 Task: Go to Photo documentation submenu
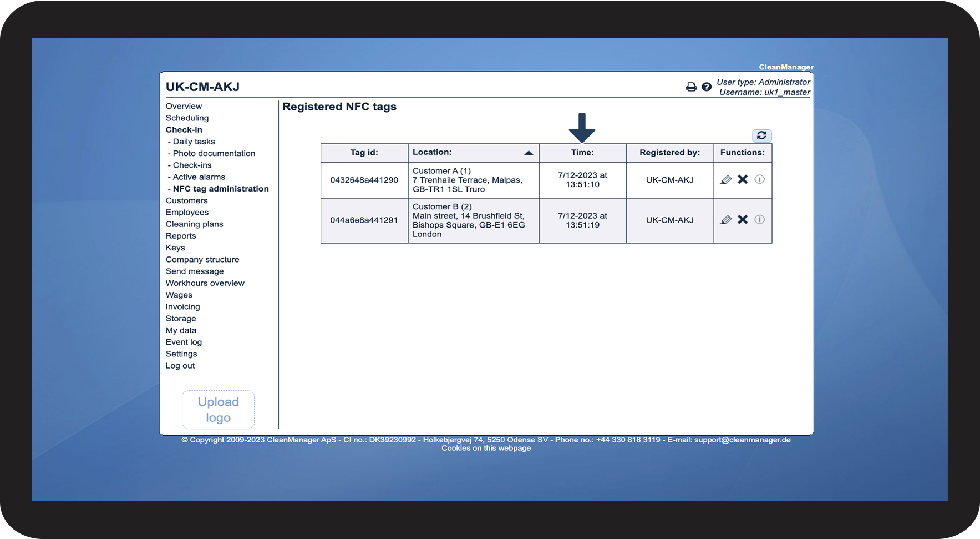(x=214, y=154)
